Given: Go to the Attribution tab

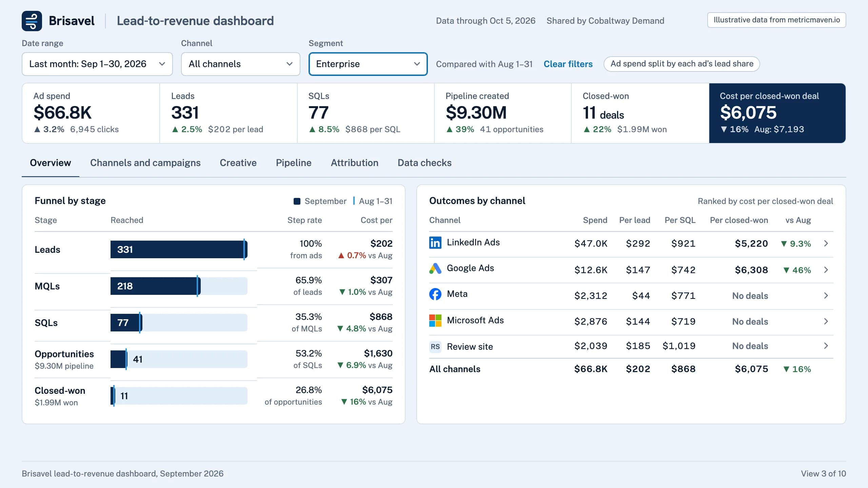Looking at the screenshot, I should point(354,163).
